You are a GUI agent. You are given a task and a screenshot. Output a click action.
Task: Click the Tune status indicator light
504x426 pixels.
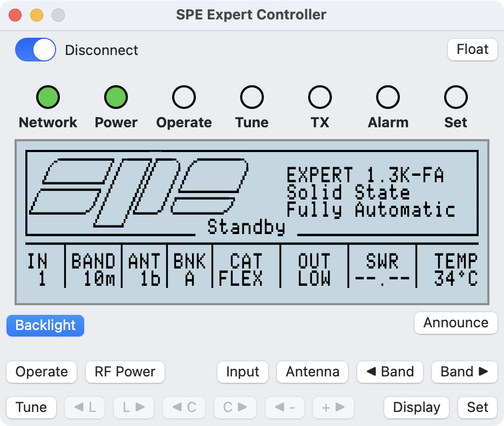(x=252, y=97)
